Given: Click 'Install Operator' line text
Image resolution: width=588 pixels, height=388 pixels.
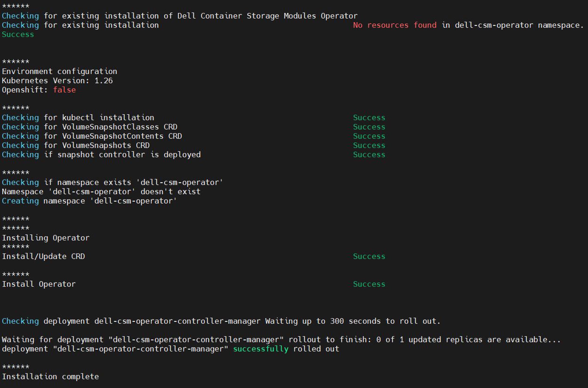Looking at the screenshot, I should point(39,284).
